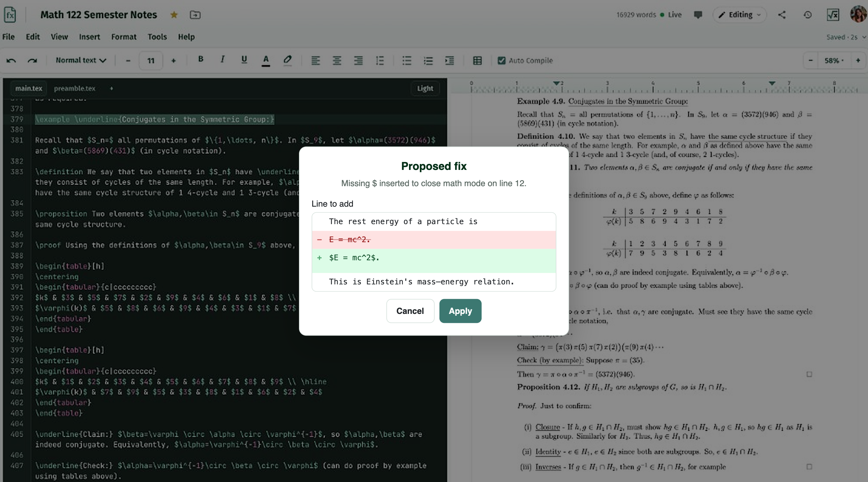
Task: Switch to the main.tex tab
Action: coord(29,88)
